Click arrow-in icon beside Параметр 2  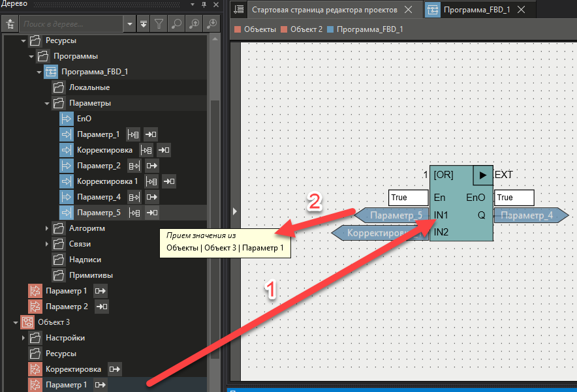pos(102,307)
